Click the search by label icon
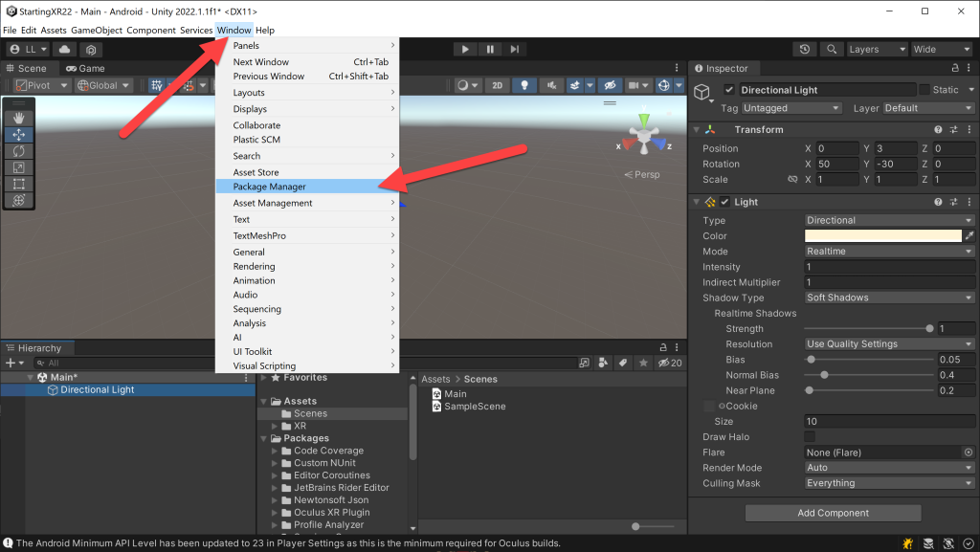This screenshot has height=552, width=980. pyautogui.click(x=623, y=363)
